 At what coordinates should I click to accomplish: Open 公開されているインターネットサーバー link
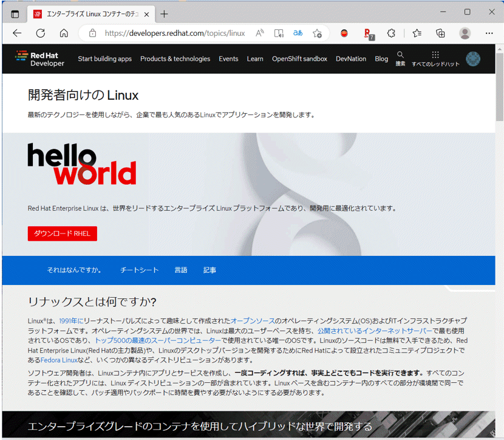[375, 331]
